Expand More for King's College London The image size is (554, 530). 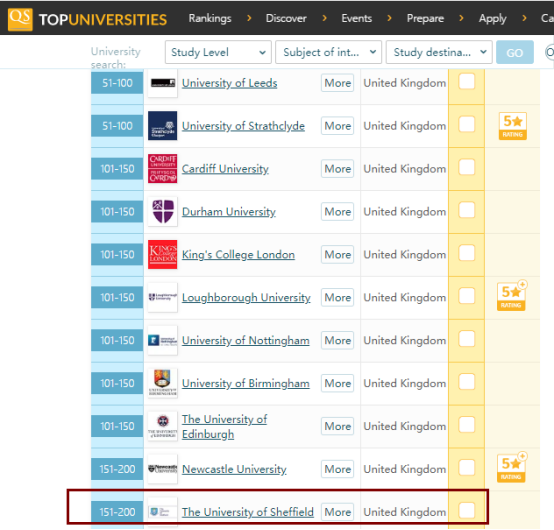click(x=337, y=254)
